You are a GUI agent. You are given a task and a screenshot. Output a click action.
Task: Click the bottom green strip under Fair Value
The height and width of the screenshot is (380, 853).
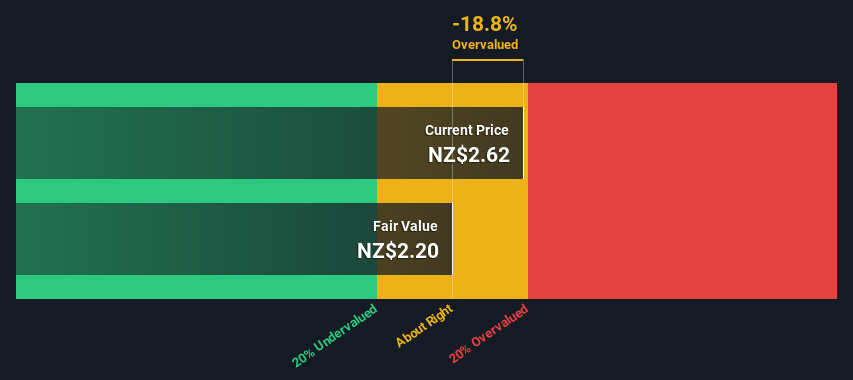pos(196,286)
